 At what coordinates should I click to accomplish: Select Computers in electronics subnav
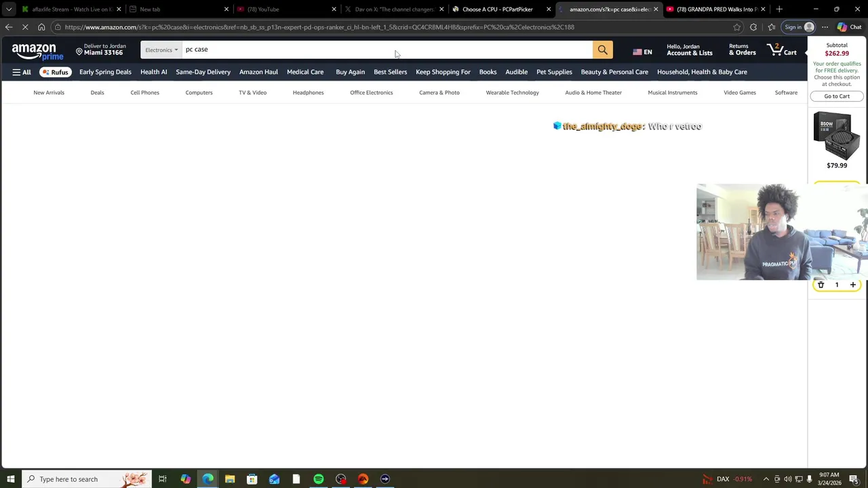coord(199,93)
